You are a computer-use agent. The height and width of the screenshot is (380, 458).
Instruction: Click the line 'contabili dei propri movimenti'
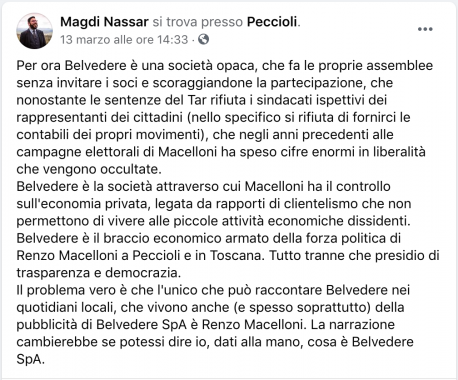pyautogui.click(x=205, y=135)
